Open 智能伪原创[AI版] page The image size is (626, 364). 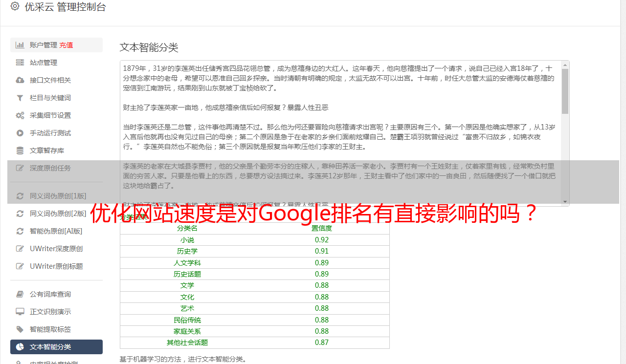coord(56,231)
